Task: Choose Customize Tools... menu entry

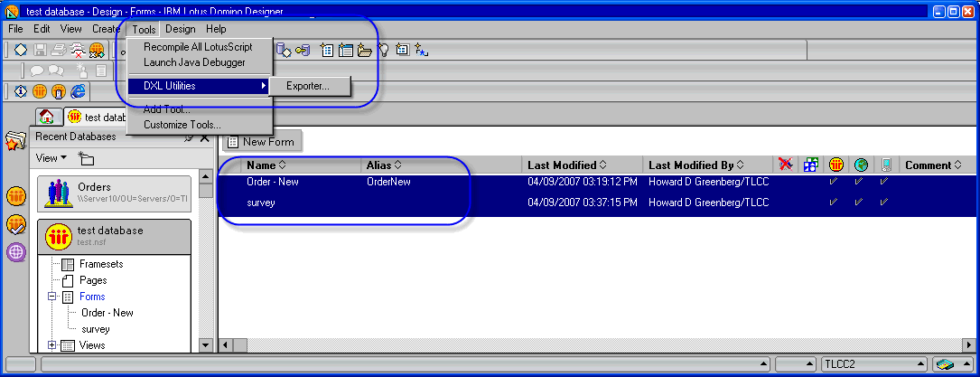Action: (x=182, y=125)
